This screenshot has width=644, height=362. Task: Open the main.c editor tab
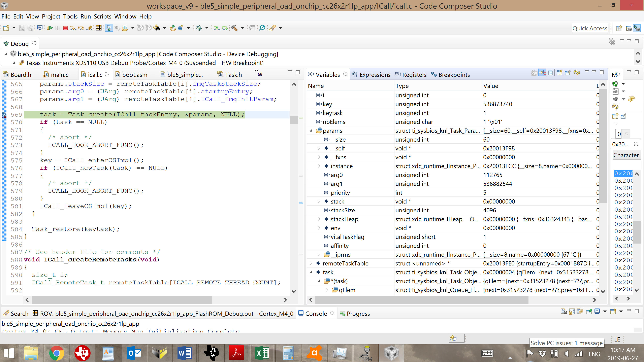point(56,74)
